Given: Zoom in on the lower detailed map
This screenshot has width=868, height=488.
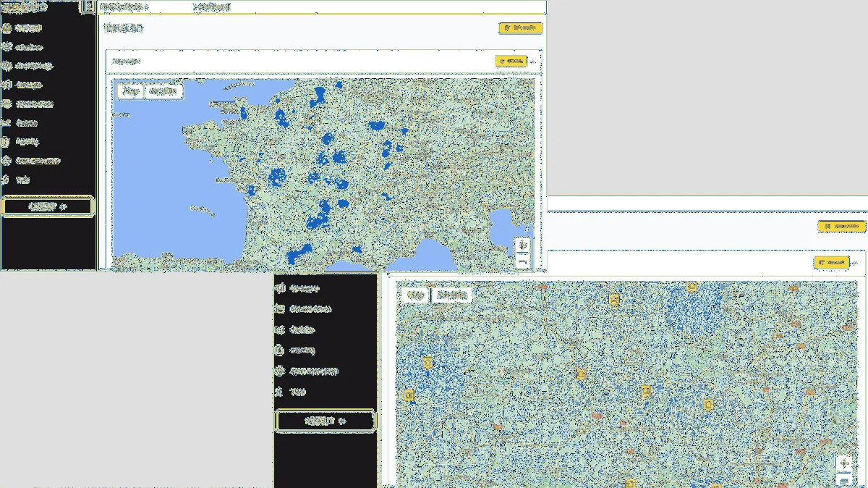Looking at the screenshot, I should 843,463.
